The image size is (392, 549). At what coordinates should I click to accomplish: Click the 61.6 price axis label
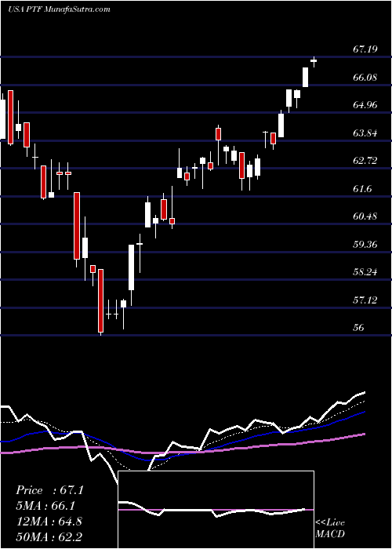click(362, 189)
